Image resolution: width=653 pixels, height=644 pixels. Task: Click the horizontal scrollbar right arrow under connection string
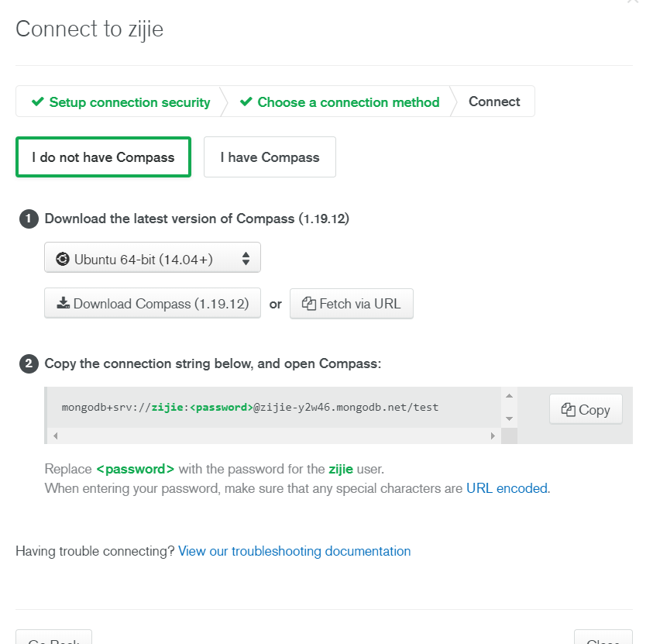[x=493, y=436]
